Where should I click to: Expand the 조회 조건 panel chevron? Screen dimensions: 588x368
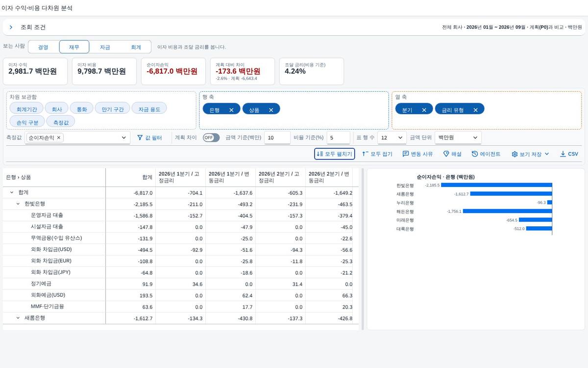click(x=11, y=27)
